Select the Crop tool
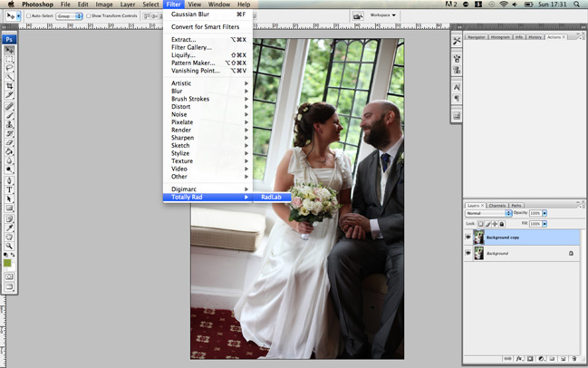588x368 pixels. (x=9, y=86)
